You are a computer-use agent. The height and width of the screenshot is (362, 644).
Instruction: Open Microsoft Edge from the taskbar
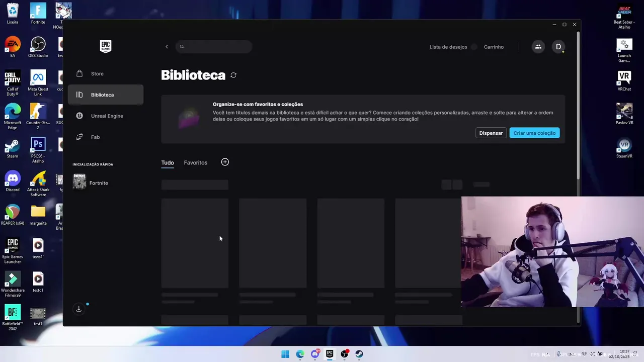tap(300, 354)
